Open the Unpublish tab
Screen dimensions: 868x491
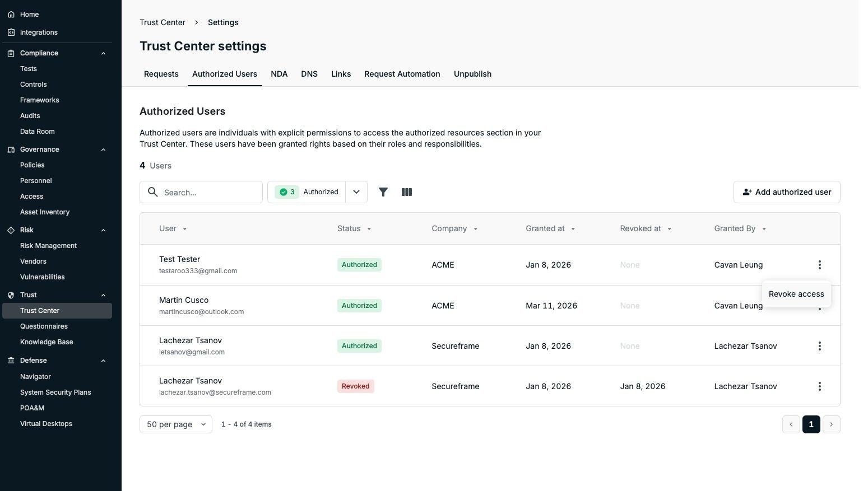click(472, 74)
